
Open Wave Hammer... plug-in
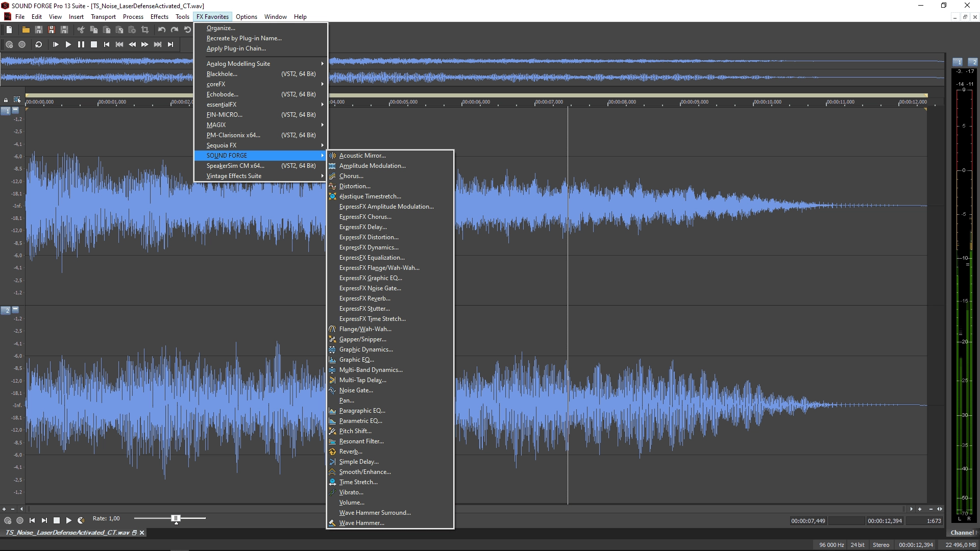(x=390, y=523)
